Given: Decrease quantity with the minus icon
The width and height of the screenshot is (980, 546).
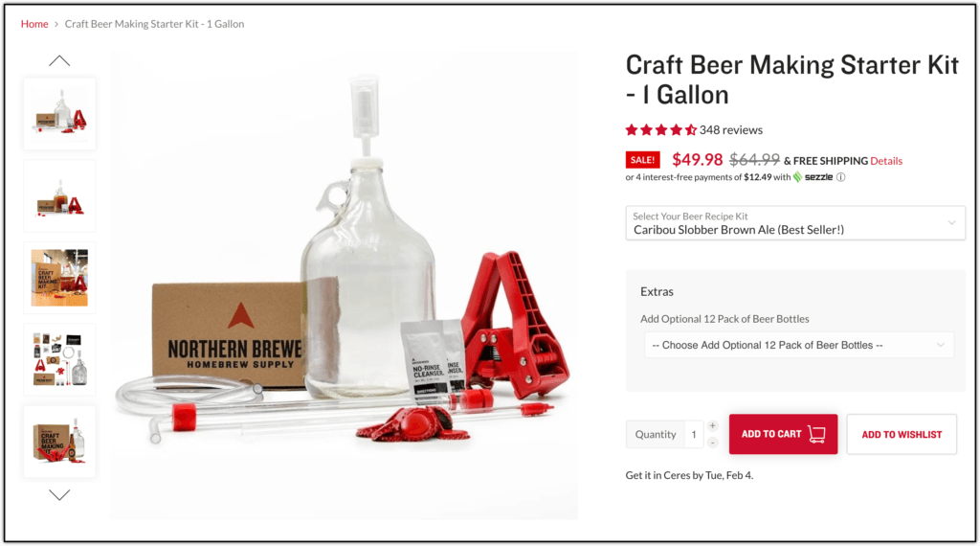Looking at the screenshot, I should (x=712, y=443).
